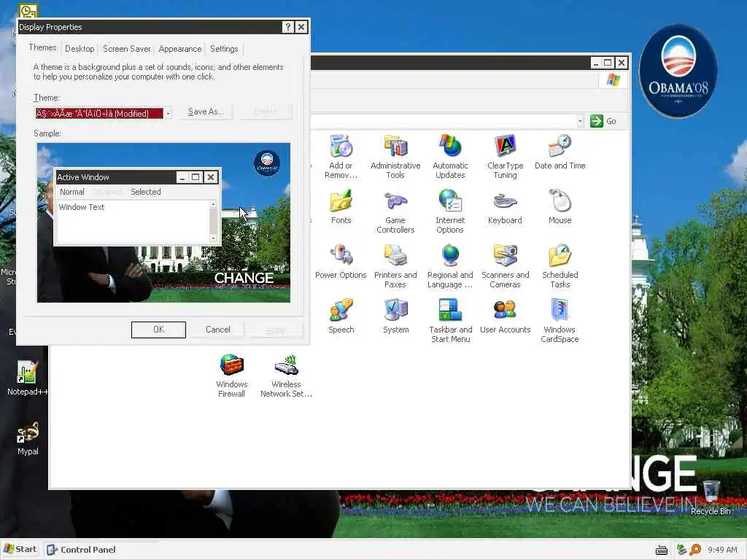Launch ClearType Tuning applet
The width and height of the screenshot is (747, 560).
point(505,157)
